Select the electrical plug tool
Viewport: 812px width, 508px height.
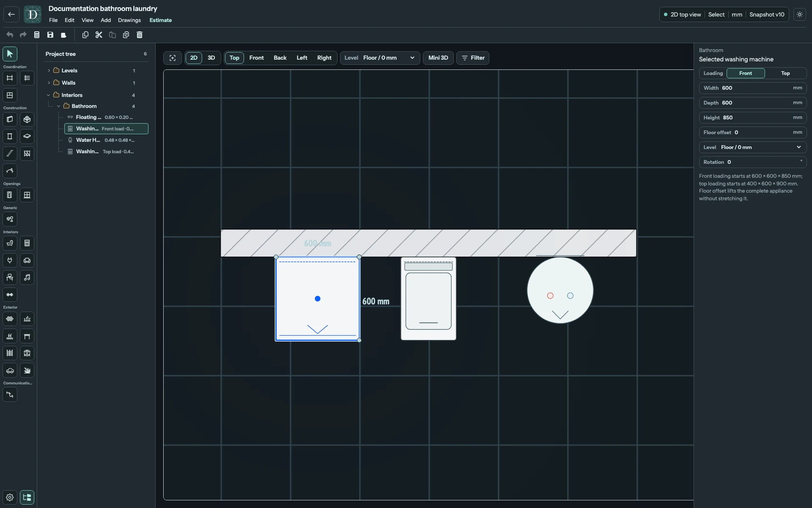point(10,260)
